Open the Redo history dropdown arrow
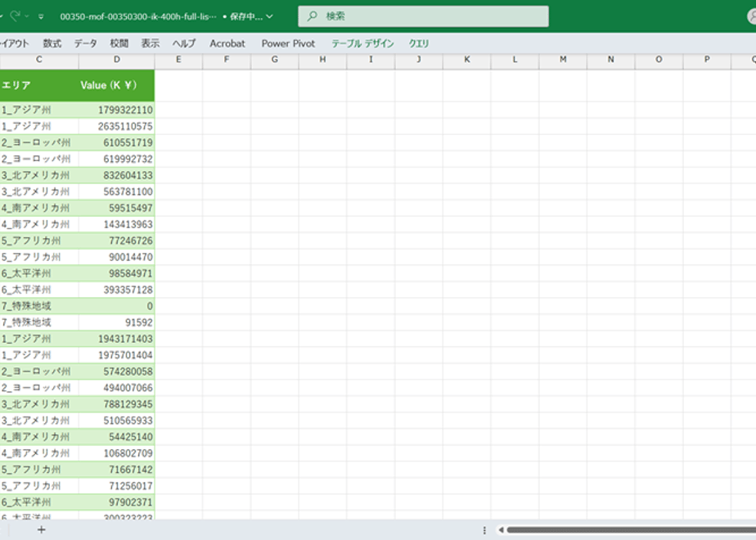This screenshot has height=540, width=756. pyautogui.click(x=26, y=16)
